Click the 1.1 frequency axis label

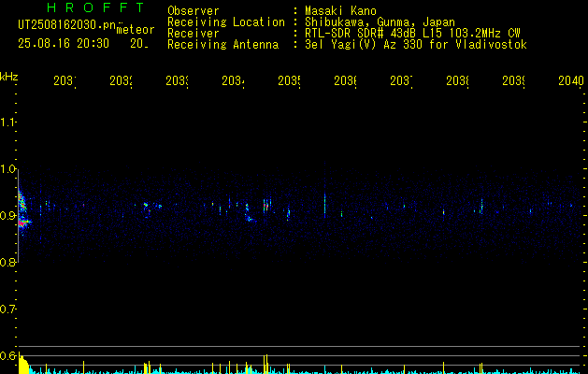[x=8, y=122]
